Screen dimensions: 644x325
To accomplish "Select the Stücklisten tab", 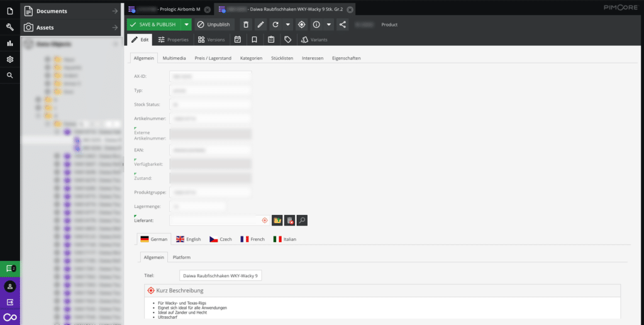I will point(282,58).
